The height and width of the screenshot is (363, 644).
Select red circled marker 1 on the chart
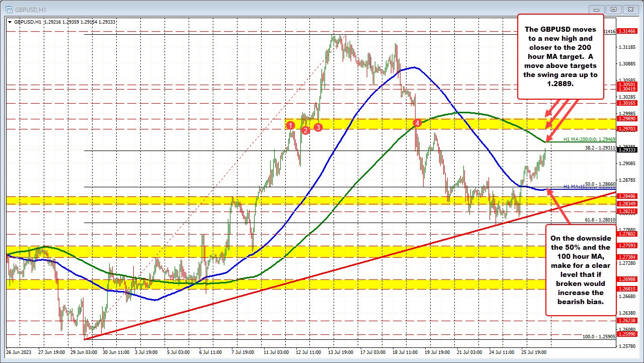290,125
